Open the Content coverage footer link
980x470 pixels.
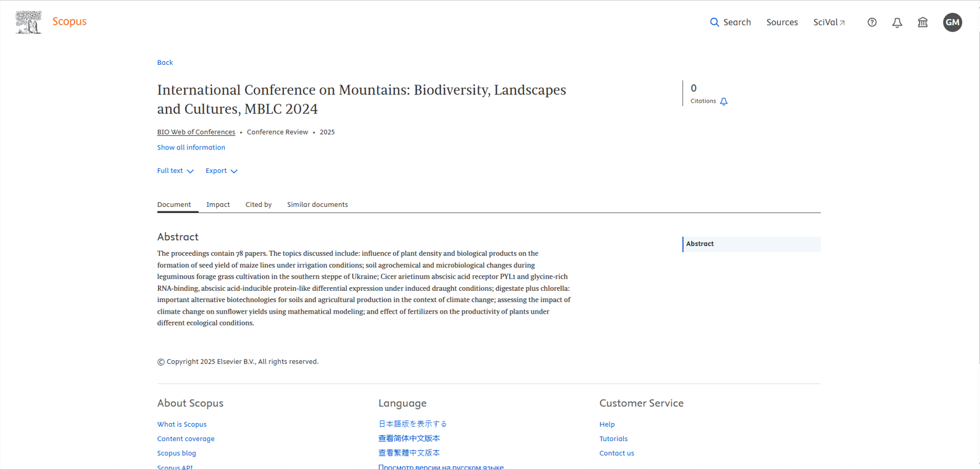(186, 439)
